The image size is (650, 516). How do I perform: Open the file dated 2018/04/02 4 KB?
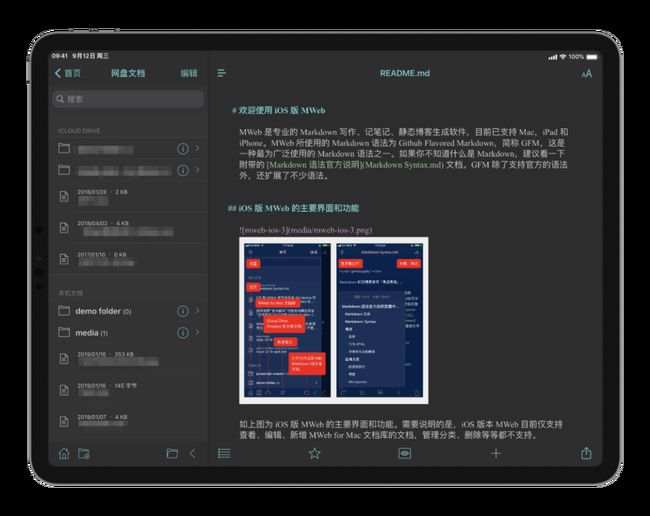pos(128,228)
